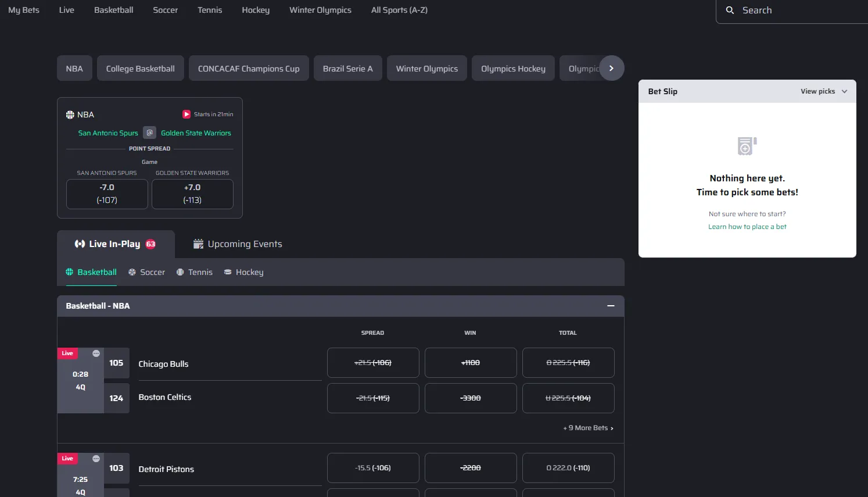Select the Brazil Serie A chip
The width and height of the screenshot is (868, 497).
348,69
